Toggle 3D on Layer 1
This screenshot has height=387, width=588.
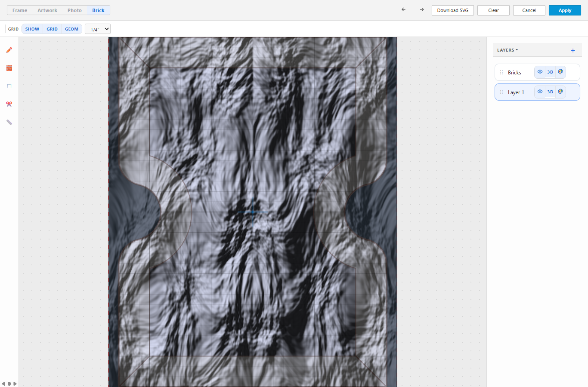pyautogui.click(x=550, y=92)
